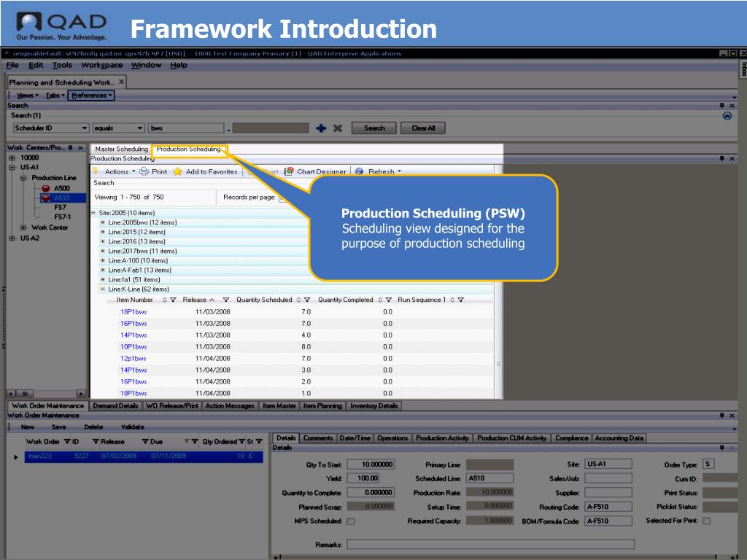Image resolution: width=747 pixels, height=560 pixels.
Task: Click the Remarks input field
Action: (491, 544)
